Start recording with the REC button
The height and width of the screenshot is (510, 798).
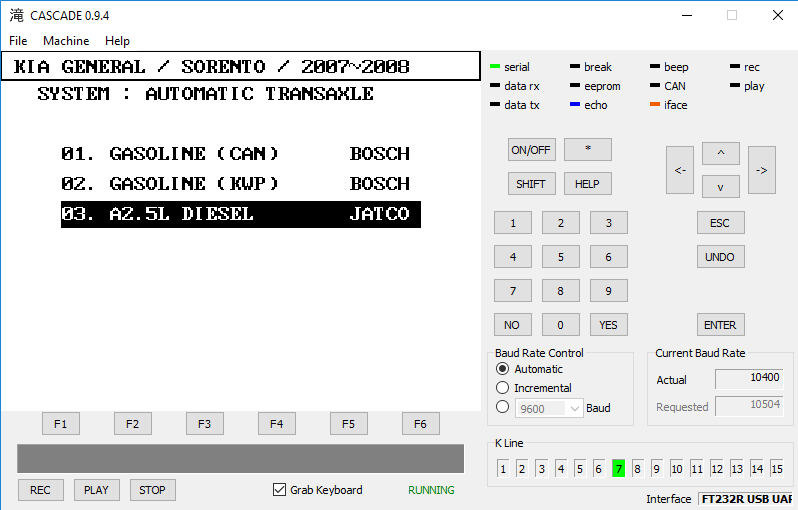pos(40,490)
